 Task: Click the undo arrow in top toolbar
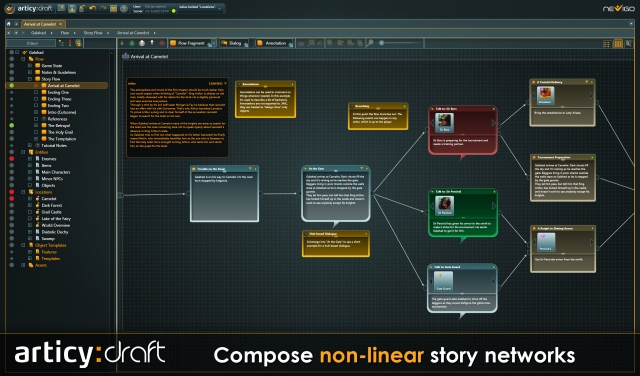coord(92,8)
